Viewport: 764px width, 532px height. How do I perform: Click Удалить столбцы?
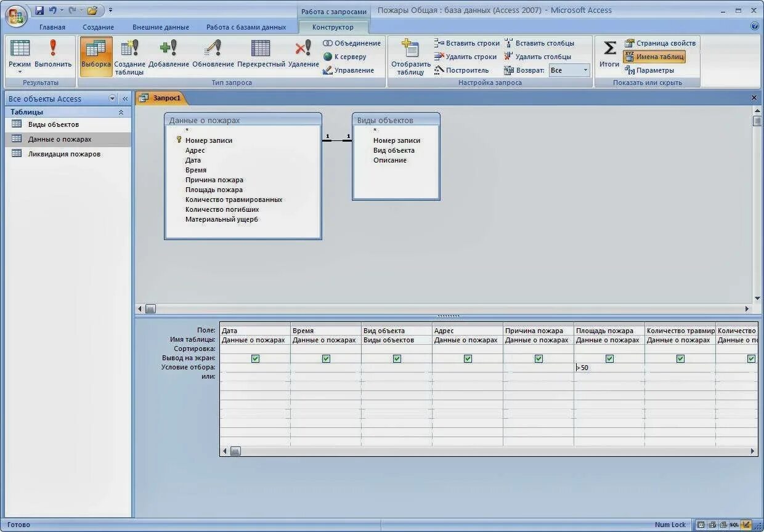coord(538,57)
